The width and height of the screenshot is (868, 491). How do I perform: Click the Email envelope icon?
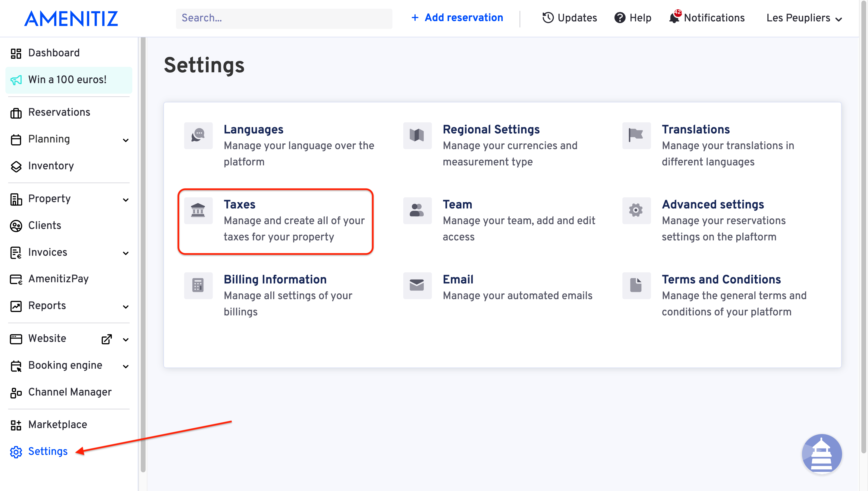(417, 285)
